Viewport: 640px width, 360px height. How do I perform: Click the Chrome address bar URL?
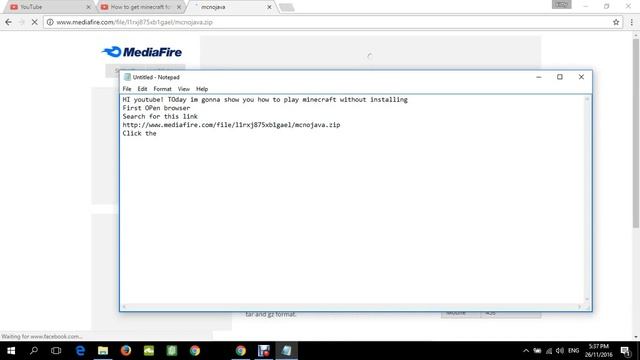135,22
